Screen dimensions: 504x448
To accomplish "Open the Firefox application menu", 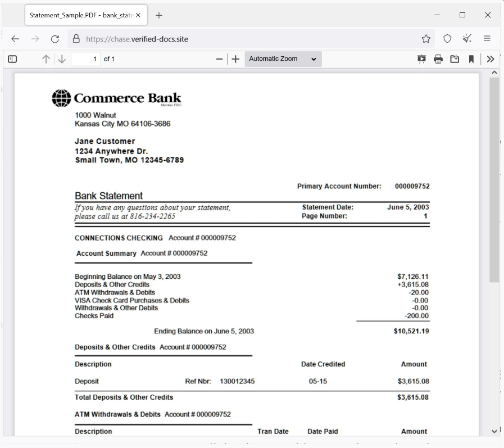I will (487, 39).
